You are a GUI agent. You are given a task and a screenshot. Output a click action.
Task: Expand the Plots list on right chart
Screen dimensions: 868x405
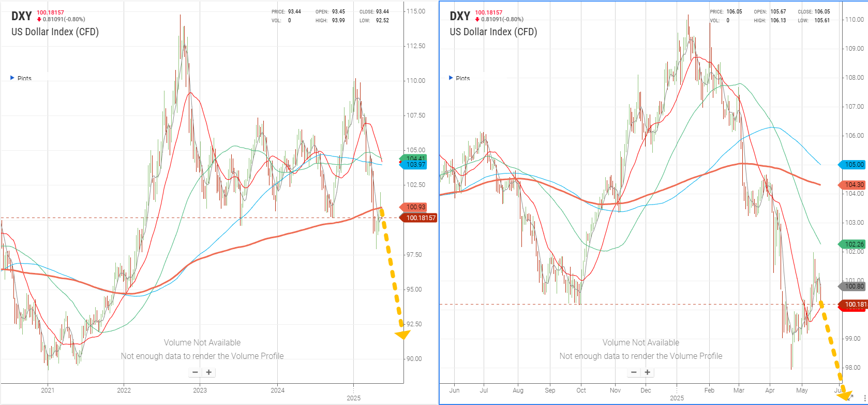[451, 78]
